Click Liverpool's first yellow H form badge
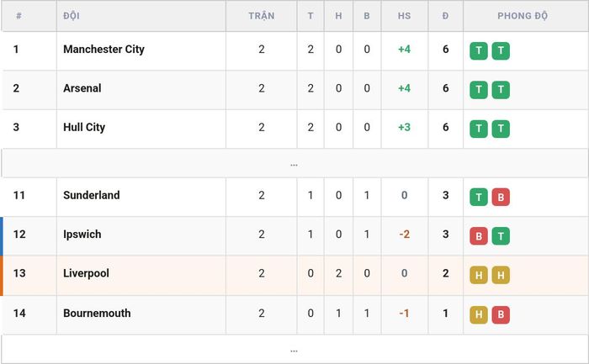 point(479,275)
